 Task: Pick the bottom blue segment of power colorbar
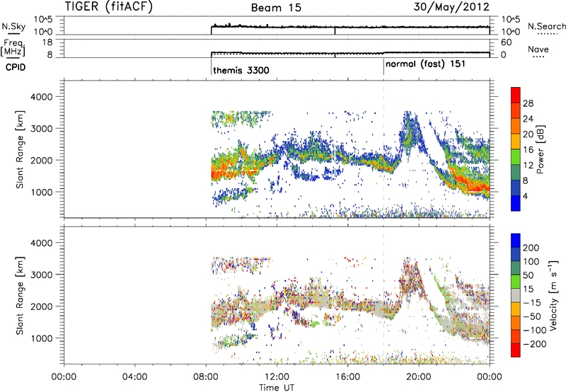[516, 203]
